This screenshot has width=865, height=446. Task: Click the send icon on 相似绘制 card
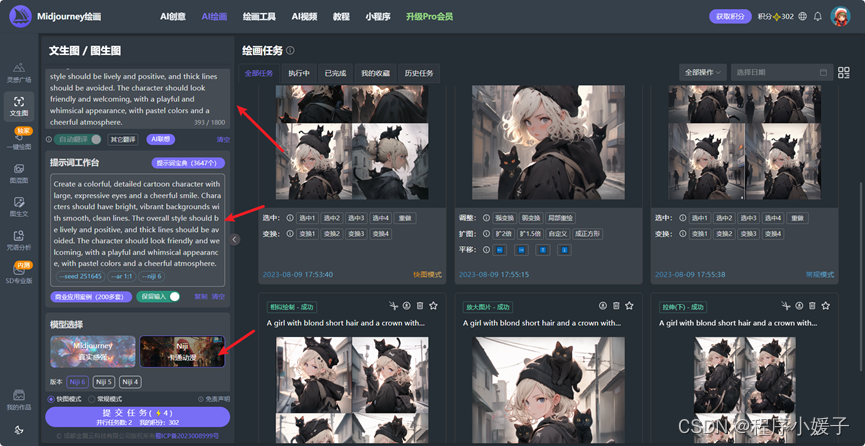coord(393,305)
